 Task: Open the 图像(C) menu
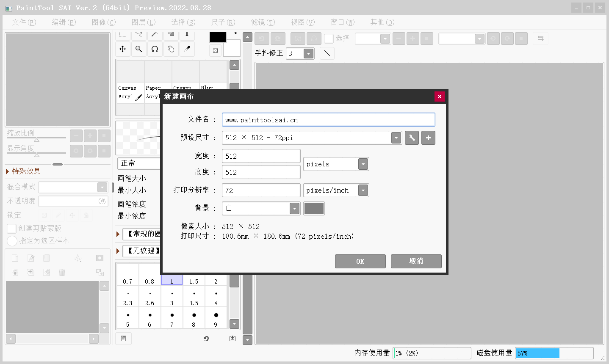tap(104, 22)
